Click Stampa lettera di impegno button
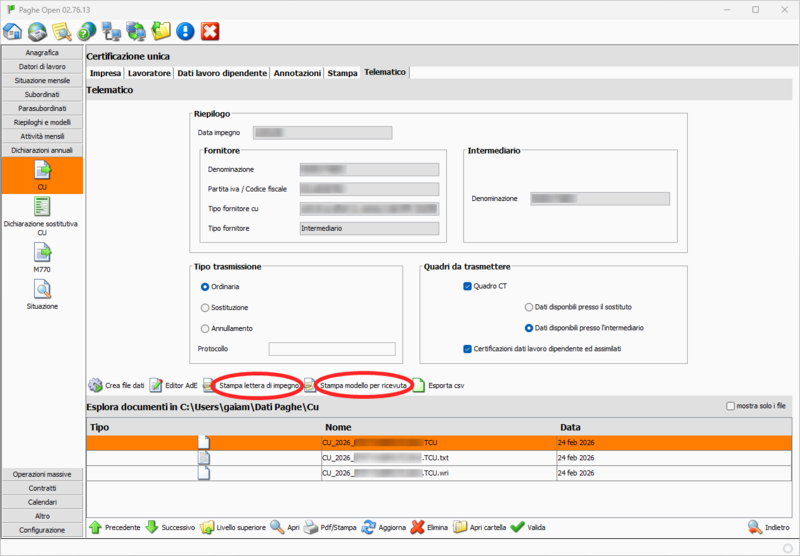This screenshot has height=556, width=800. (258, 385)
